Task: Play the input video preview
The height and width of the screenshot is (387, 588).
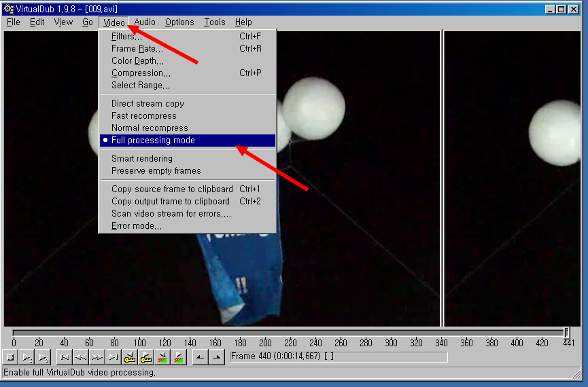Action: [x=27, y=357]
